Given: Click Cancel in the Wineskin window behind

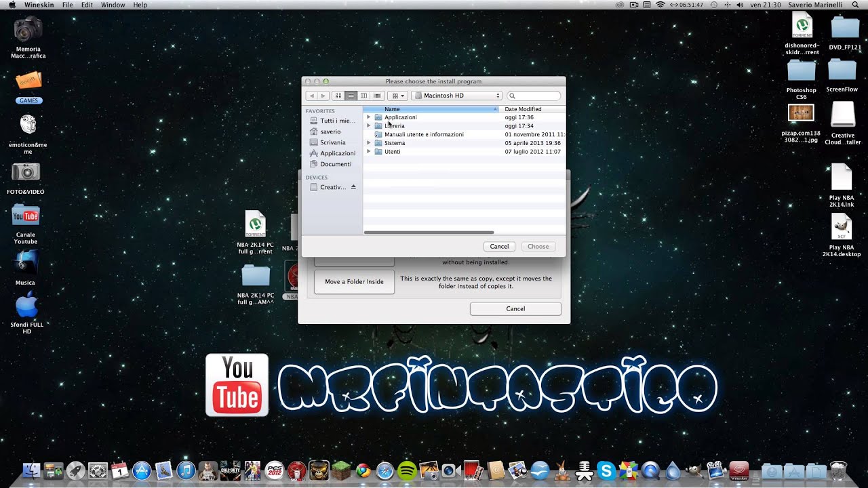Looking at the screenshot, I should click(x=515, y=309).
